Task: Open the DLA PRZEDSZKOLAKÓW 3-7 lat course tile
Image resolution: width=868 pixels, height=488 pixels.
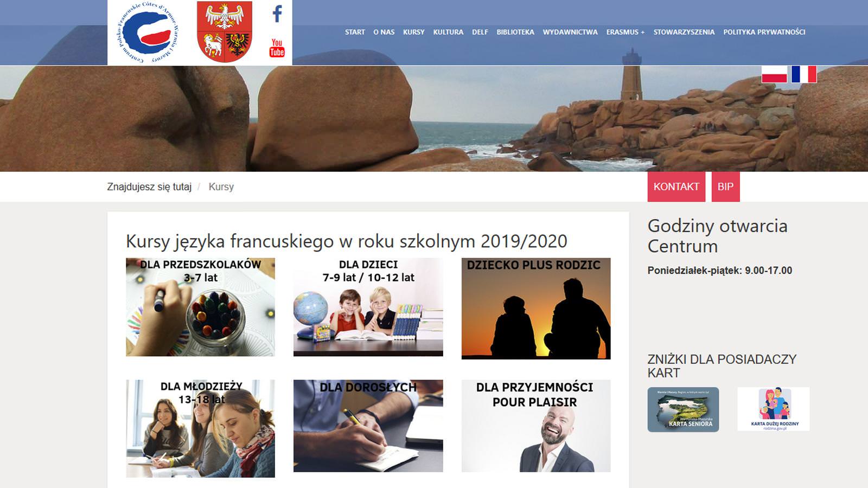Action: point(200,307)
